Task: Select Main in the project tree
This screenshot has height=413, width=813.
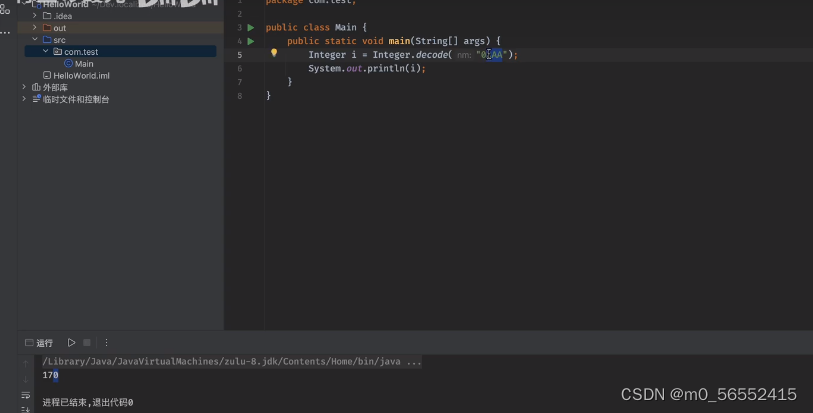Action: [x=84, y=64]
